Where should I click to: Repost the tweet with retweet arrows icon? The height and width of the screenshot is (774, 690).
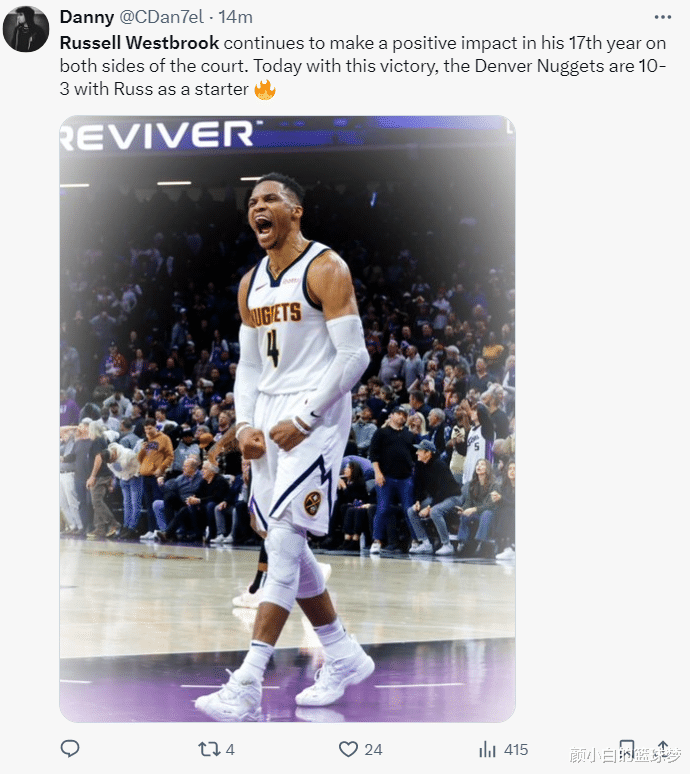209,749
